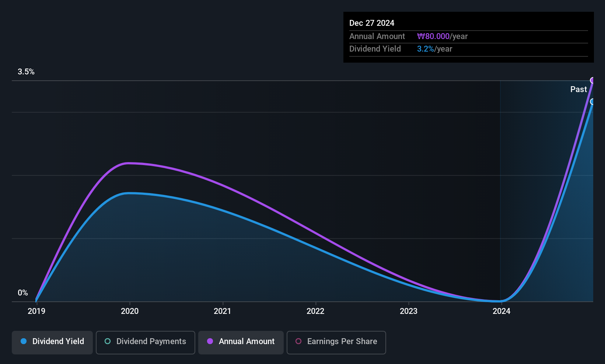The image size is (605, 364).
Task: Click the 2024 axis tick label
Action: point(501,311)
